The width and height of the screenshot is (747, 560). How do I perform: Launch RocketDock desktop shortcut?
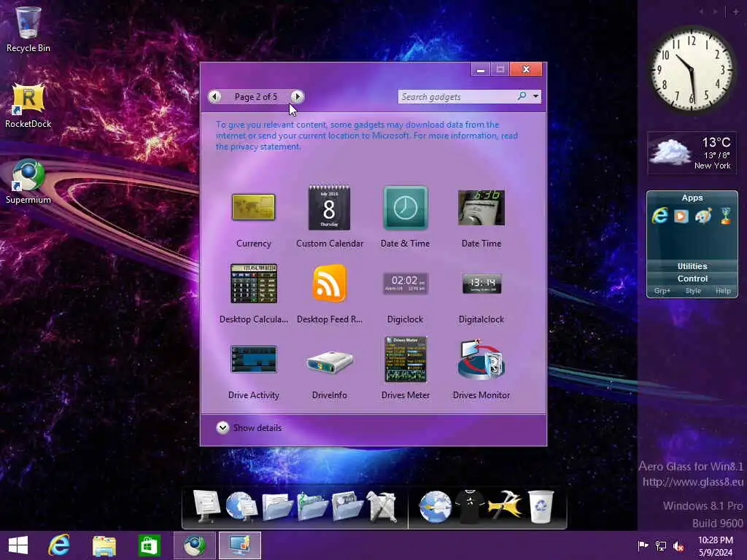(x=28, y=105)
